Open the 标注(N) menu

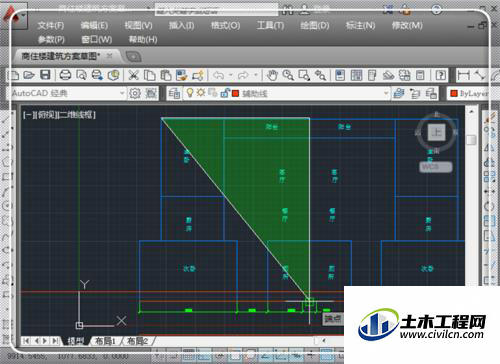click(x=360, y=25)
